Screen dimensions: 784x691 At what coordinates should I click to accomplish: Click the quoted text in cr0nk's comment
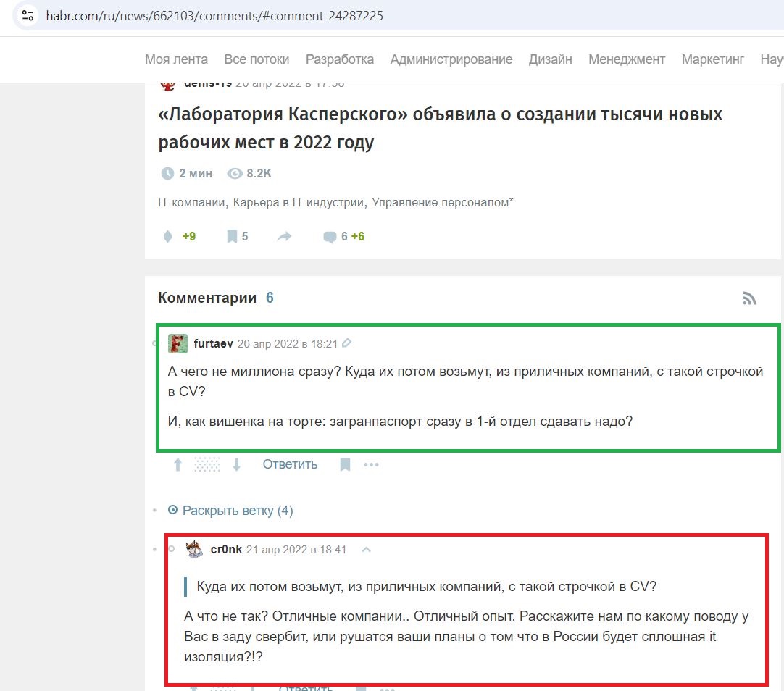pos(427,587)
